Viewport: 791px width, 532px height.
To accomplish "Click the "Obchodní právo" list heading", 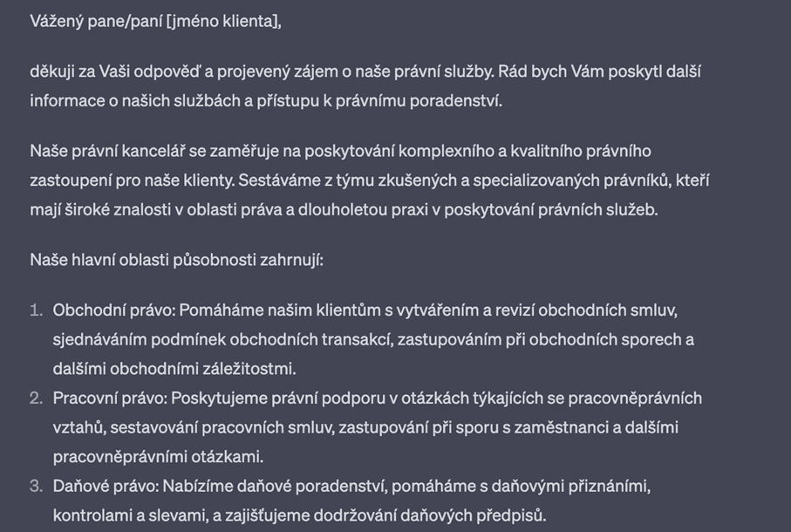I will click(x=102, y=310).
